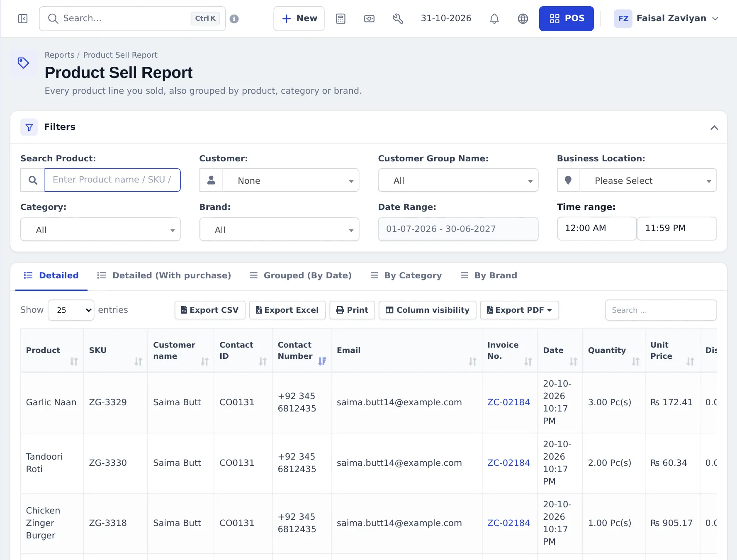This screenshot has height=560, width=737.
Task: Open Business Location dropdown
Action: coord(648,180)
